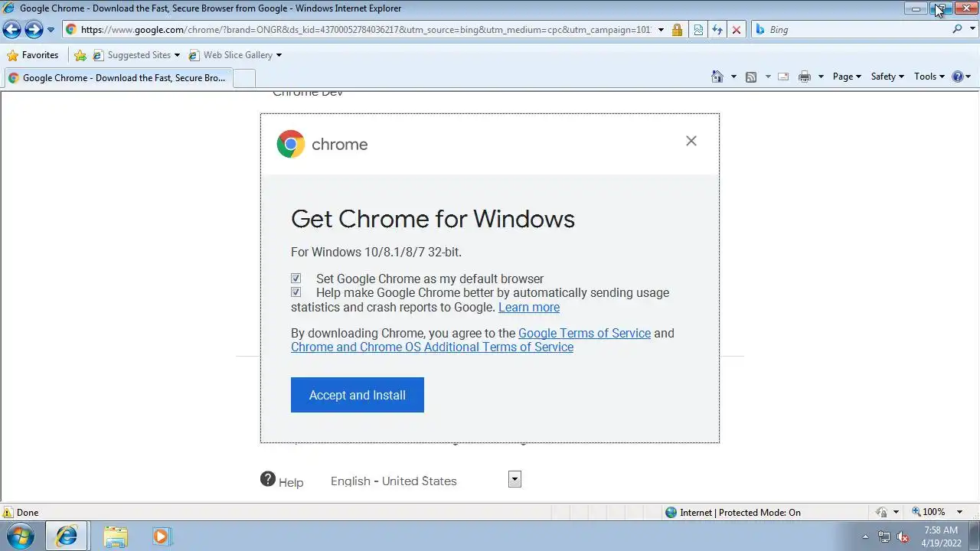
Task: Click the 100% zoom level button
Action: click(x=928, y=512)
